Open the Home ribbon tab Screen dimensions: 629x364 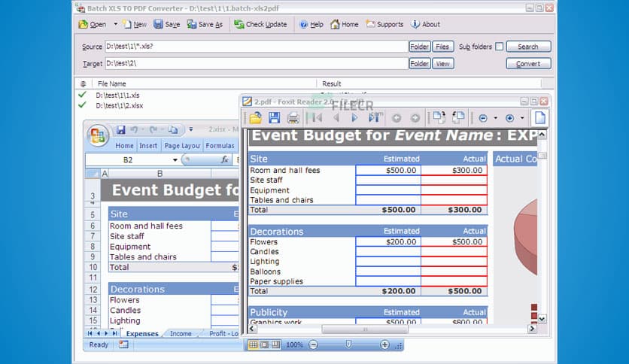pos(124,146)
